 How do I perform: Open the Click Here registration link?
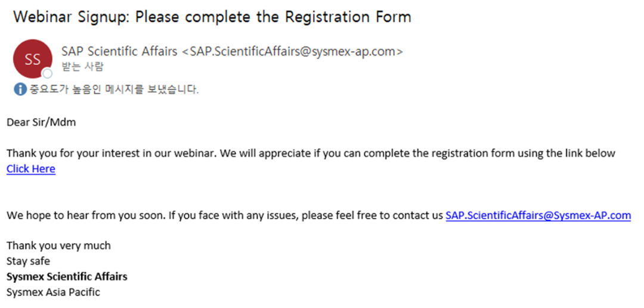click(31, 169)
